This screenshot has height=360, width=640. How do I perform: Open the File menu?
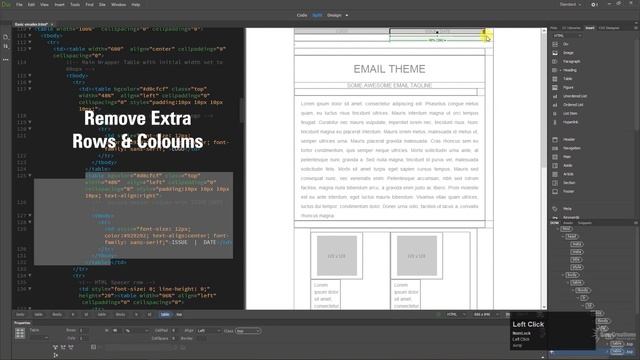19,4
